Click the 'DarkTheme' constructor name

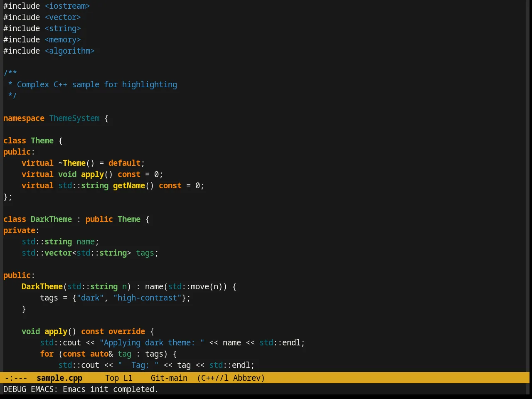42,286
